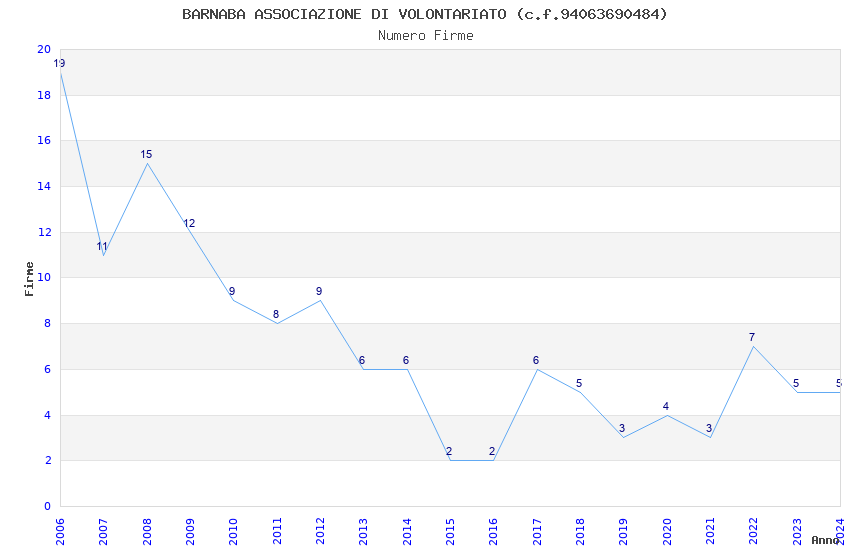
Task: Click the y-axis tick label 20
Action: (44, 49)
